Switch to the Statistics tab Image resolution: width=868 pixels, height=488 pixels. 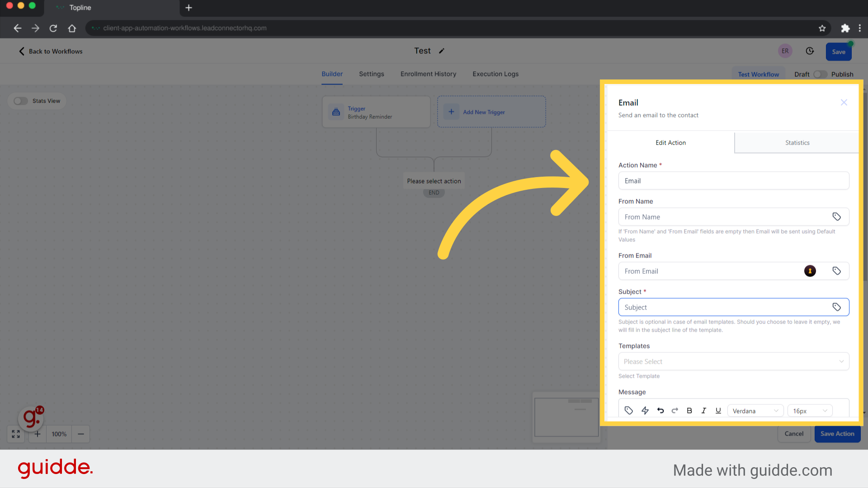click(797, 142)
